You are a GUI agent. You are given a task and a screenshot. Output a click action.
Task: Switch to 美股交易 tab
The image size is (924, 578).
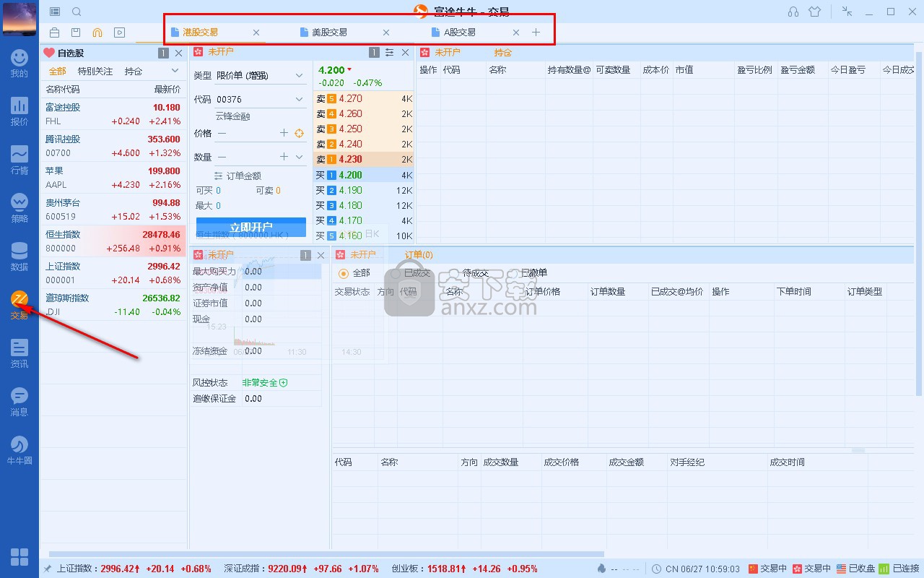click(329, 33)
